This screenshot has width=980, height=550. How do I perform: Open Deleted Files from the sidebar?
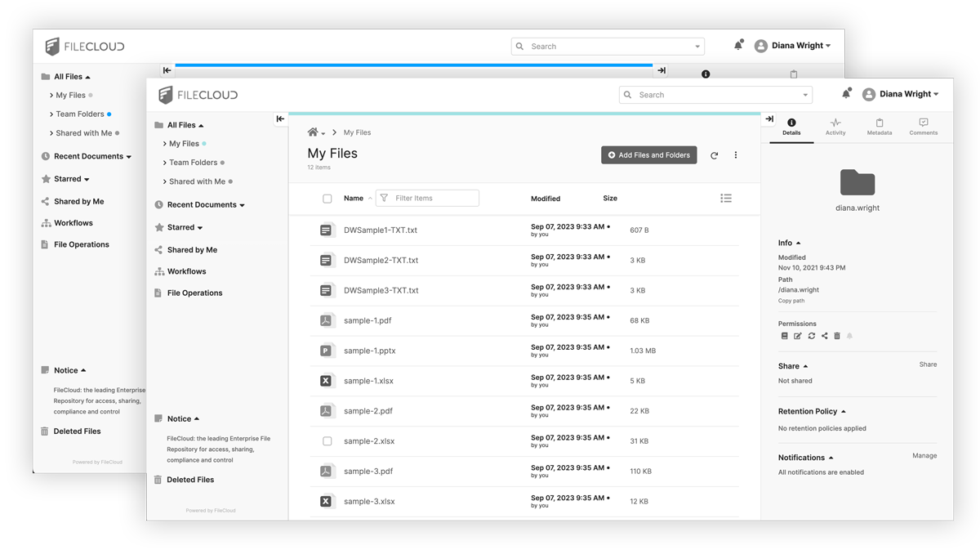coord(189,480)
